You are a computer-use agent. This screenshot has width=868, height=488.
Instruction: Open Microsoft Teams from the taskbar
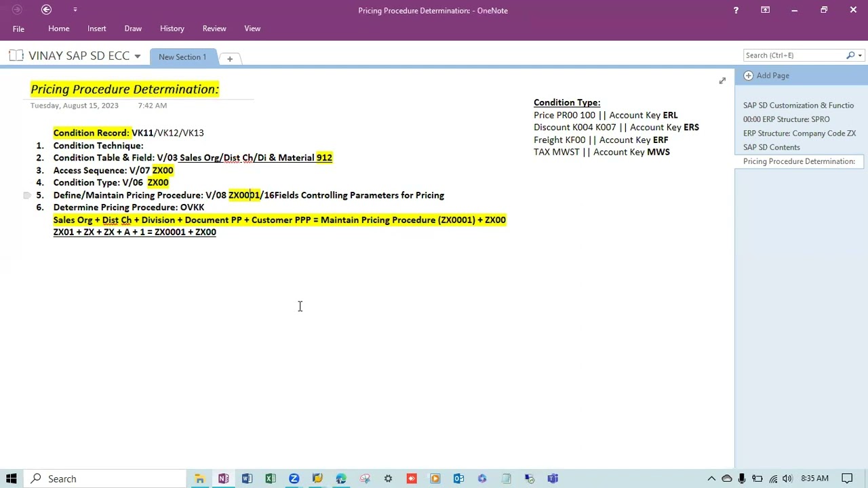[553, 479]
